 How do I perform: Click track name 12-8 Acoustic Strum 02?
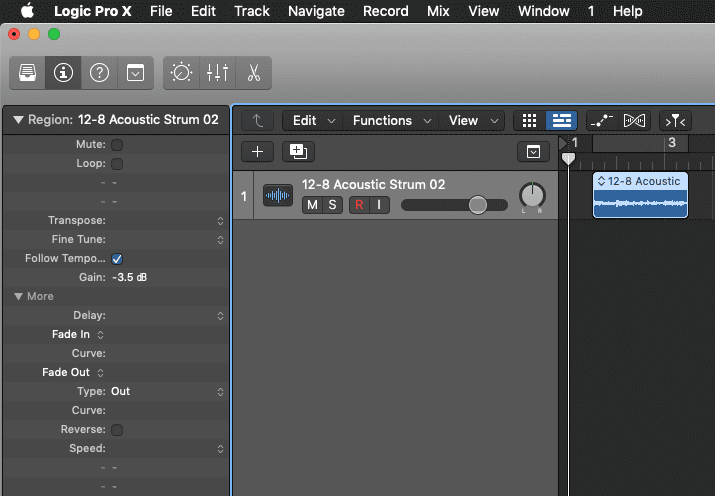pyautogui.click(x=373, y=185)
